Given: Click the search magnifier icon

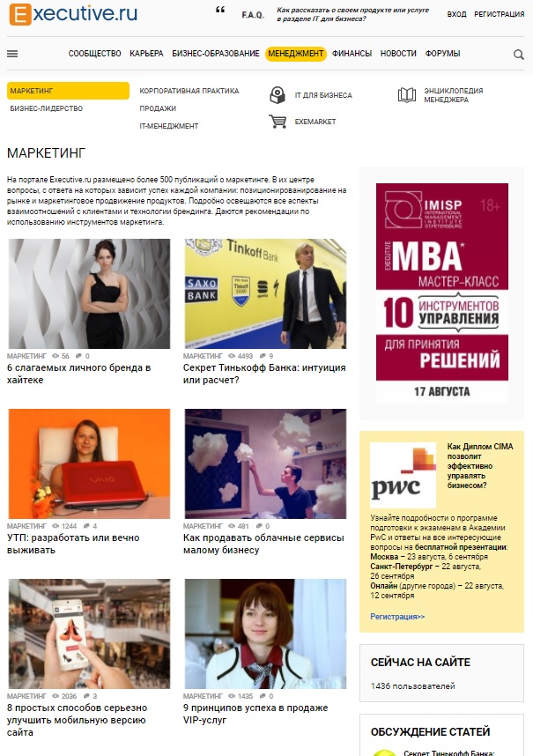Looking at the screenshot, I should click(x=519, y=55).
